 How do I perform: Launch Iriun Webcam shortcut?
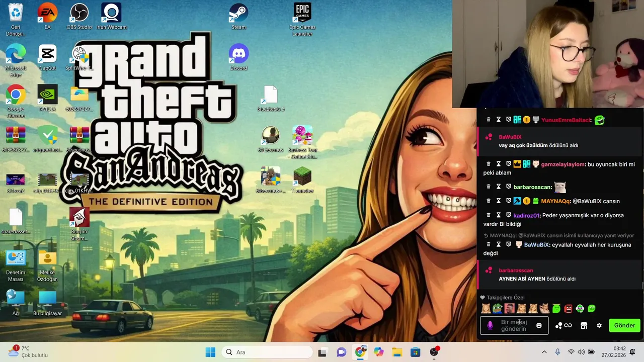point(111,16)
